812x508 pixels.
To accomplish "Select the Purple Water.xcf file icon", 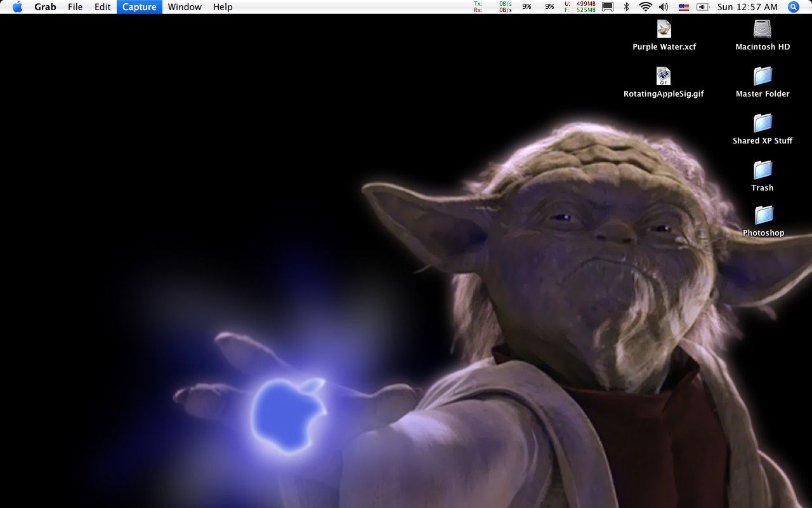I will [664, 29].
